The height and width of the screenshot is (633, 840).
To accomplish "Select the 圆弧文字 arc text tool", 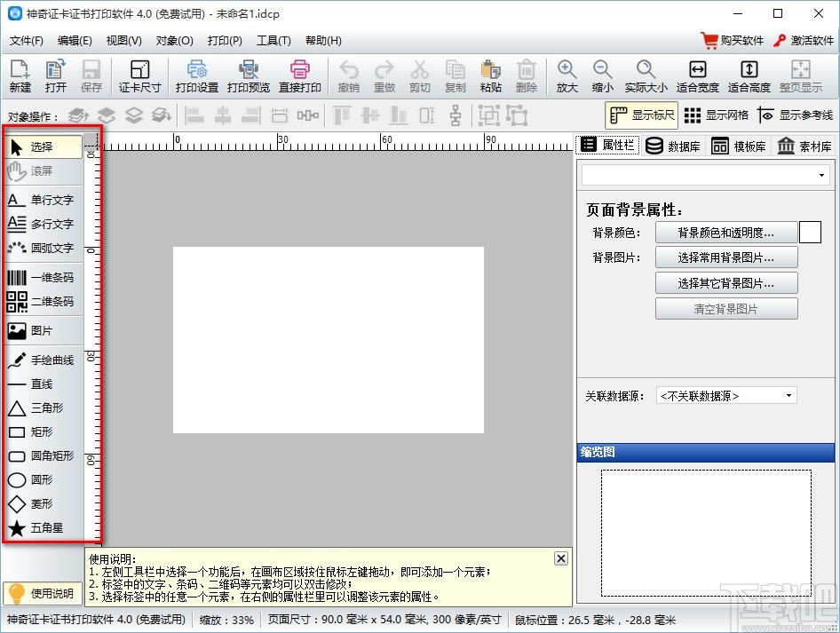I will pos(44,248).
